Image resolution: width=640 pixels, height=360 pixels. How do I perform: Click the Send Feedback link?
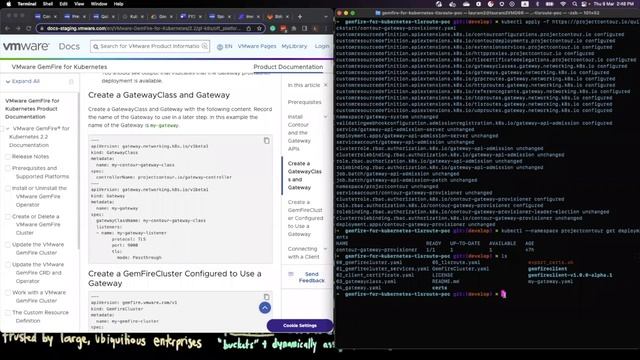point(311,277)
